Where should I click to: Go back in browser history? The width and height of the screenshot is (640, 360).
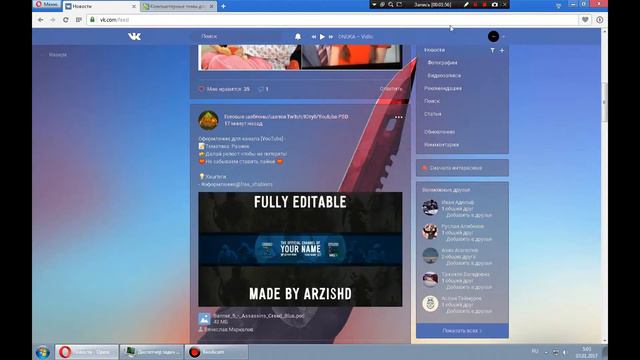point(40,20)
